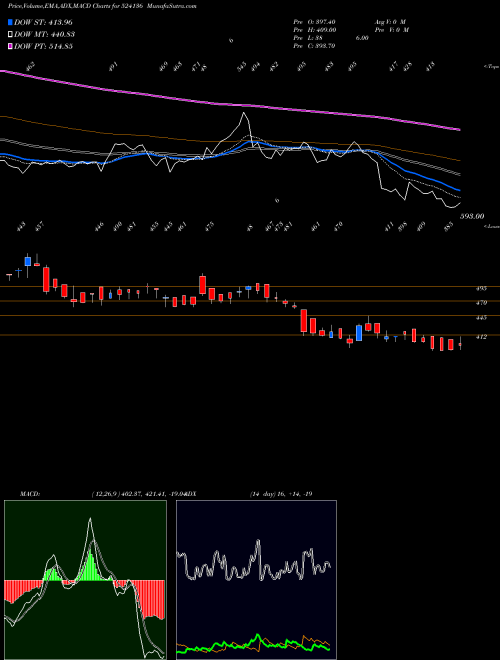Click the 'Pre H: 409.60' value
The width and height of the screenshot is (500, 660).
[314, 30]
